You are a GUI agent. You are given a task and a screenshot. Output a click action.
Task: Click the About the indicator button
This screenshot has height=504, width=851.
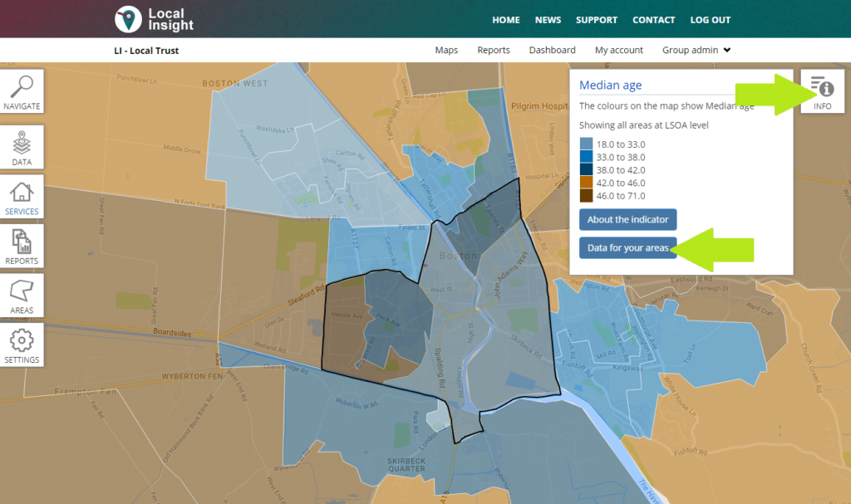627,219
